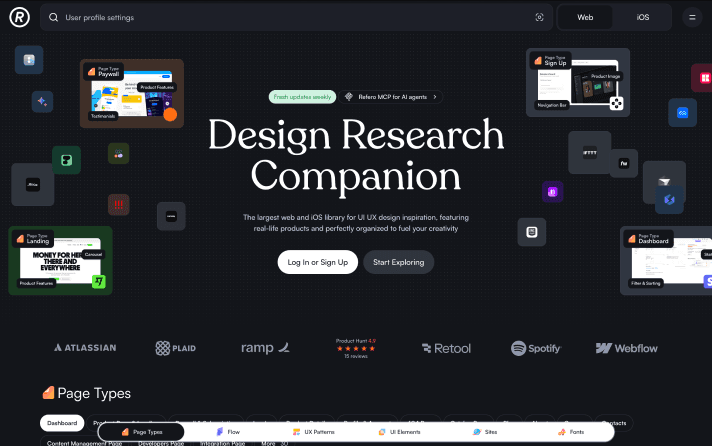The width and height of the screenshot is (712, 446).
Task: Select the Dashboard page type chip
Action: coord(62,423)
